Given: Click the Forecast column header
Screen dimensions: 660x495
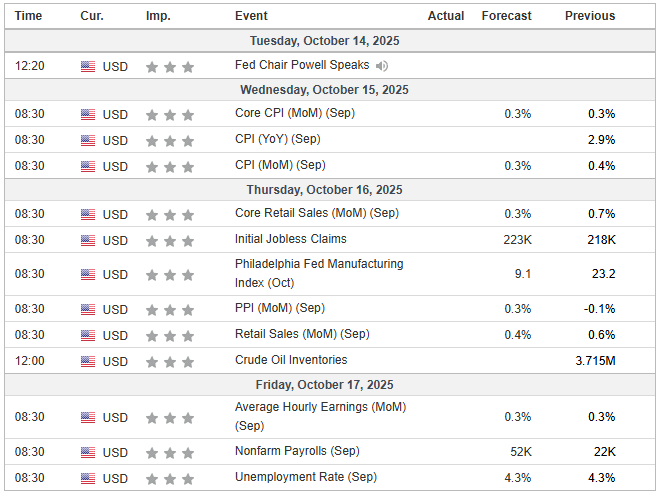Looking at the screenshot, I should (x=506, y=16).
